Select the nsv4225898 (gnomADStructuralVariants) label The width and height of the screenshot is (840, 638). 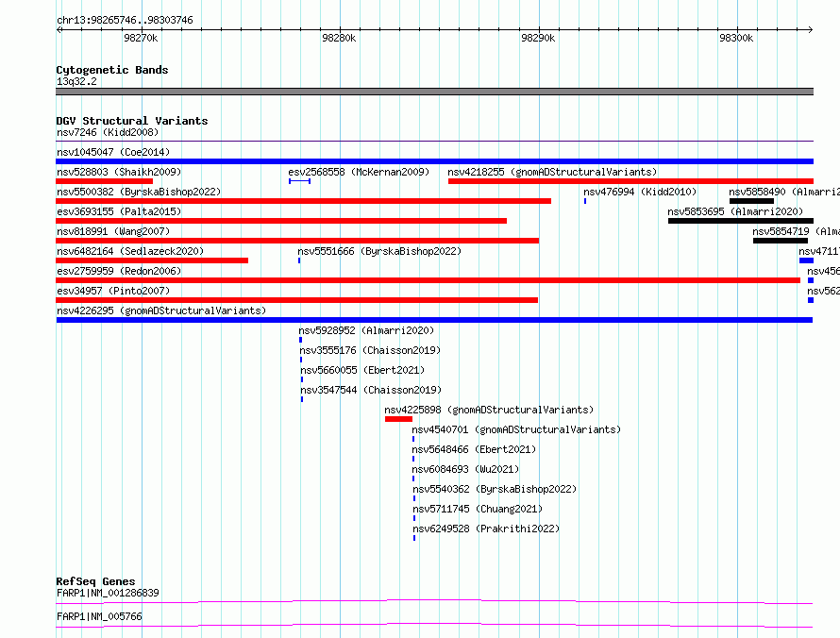point(489,410)
